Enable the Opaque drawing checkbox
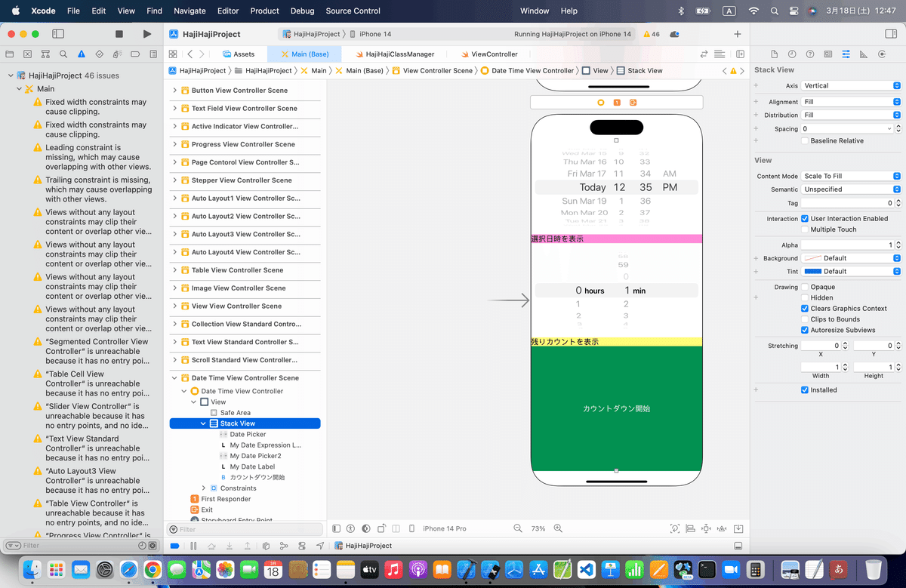 point(805,287)
